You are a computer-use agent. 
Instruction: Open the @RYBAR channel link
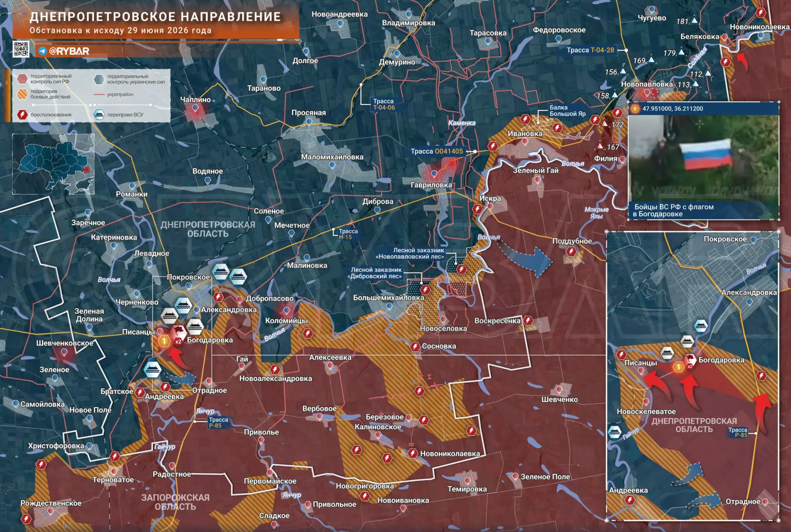69,51
